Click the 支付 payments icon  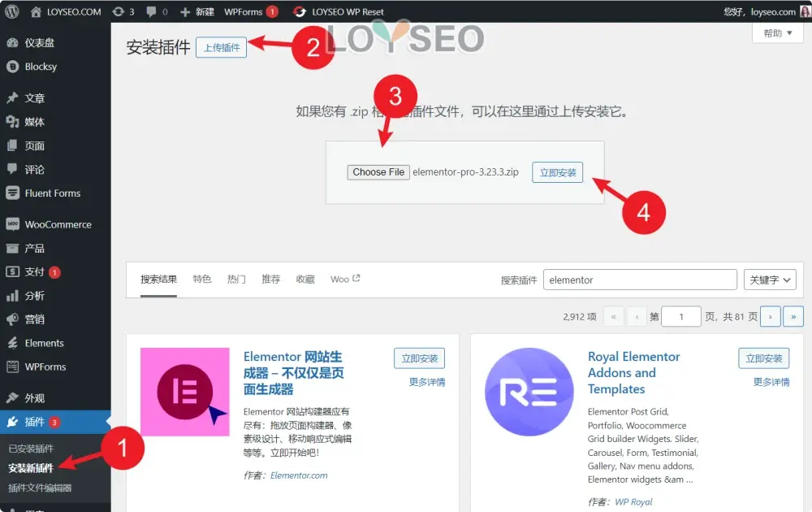[x=12, y=271]
